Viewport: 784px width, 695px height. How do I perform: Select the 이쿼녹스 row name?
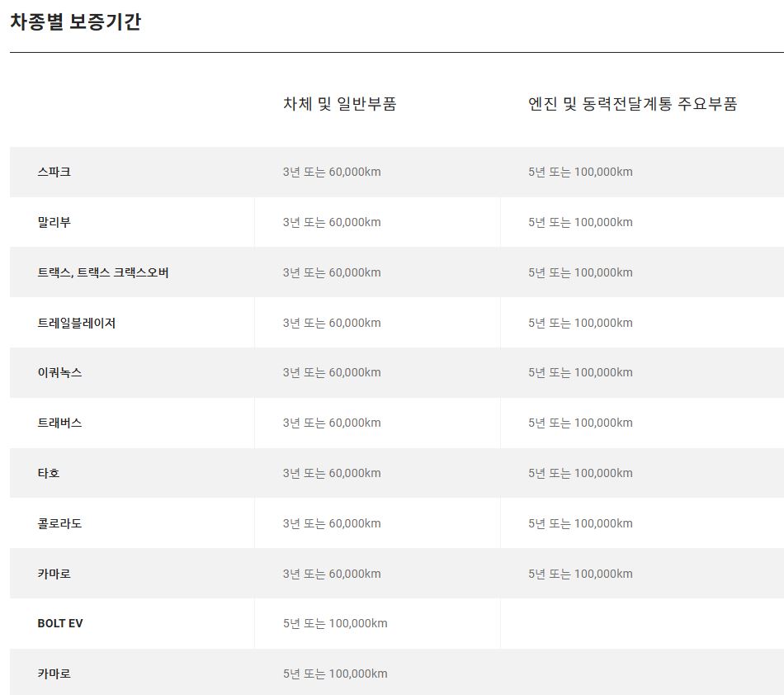tap(59, 372)
